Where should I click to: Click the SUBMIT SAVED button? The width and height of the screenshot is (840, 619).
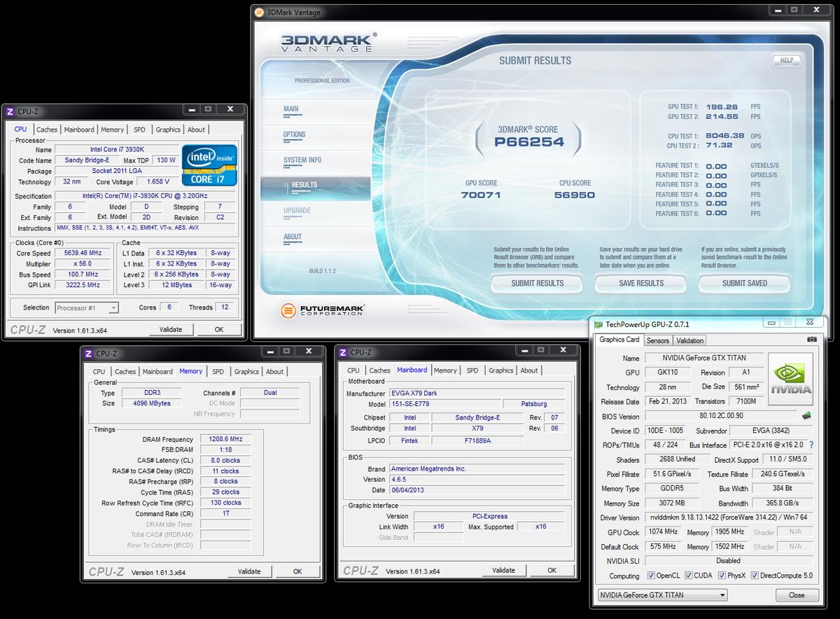pyautogui.click(x=745, y=284)
